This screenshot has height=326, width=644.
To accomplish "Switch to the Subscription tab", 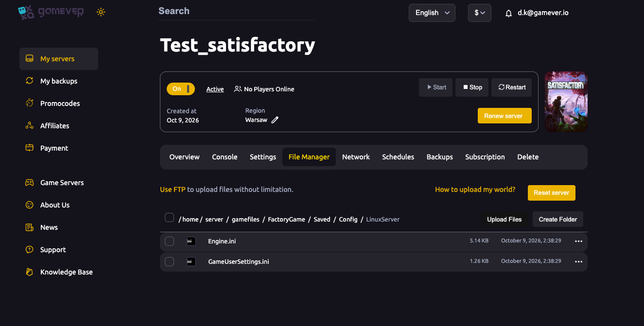I will (x=485, y=157).
